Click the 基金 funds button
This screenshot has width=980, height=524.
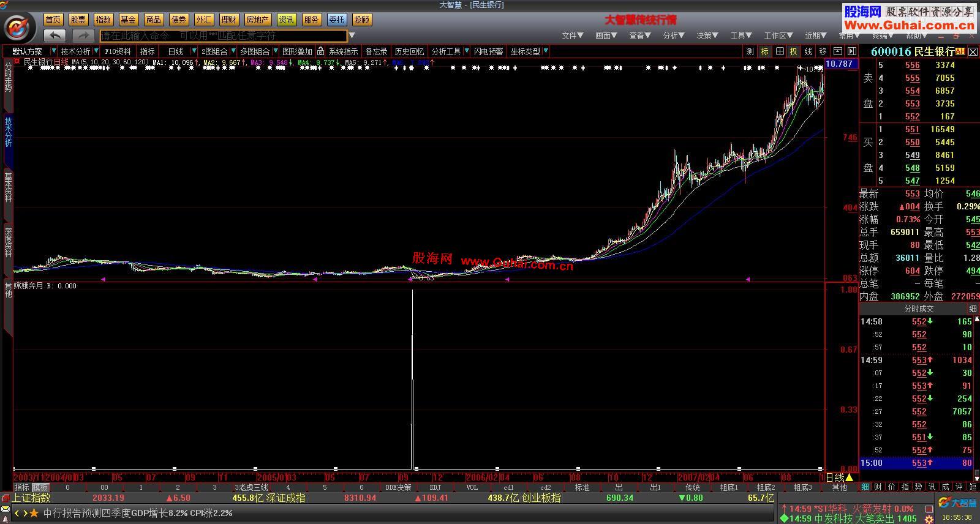pos(128,20)
